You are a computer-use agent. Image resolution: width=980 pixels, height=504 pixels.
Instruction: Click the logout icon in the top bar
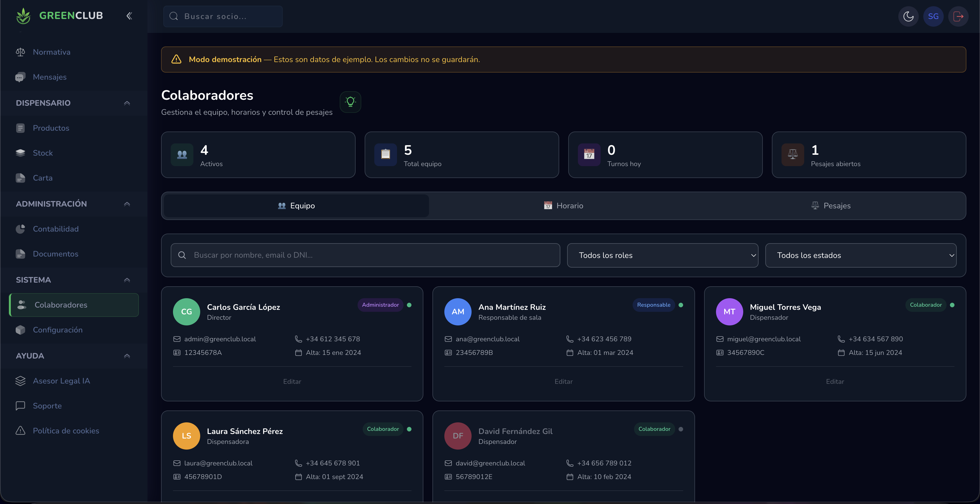coord(958,16)
